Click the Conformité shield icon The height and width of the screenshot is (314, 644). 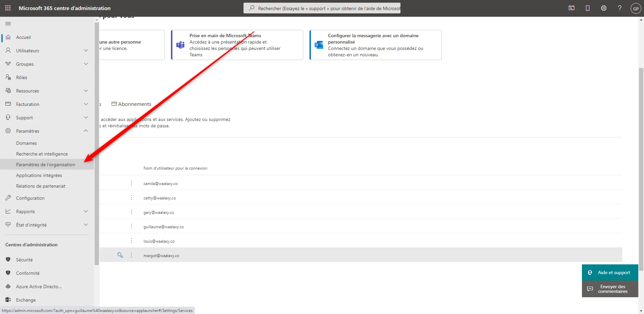click(x=8, y=273)
